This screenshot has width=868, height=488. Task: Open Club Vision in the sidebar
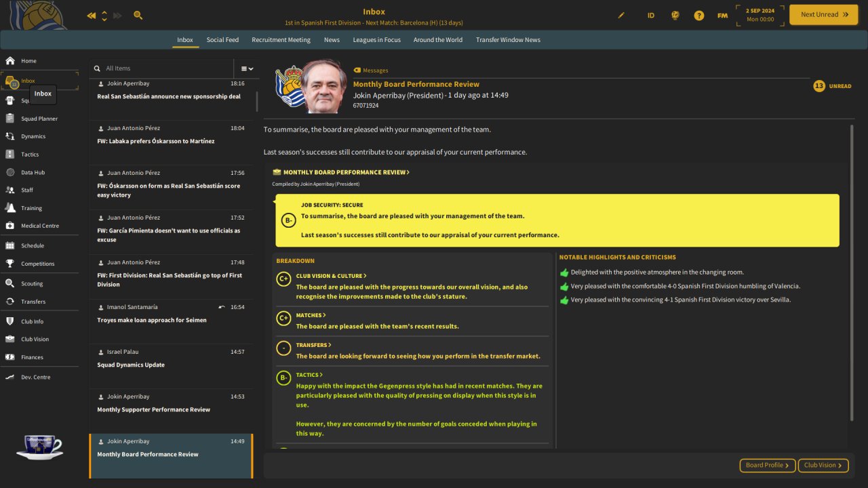tap(39, 339)
